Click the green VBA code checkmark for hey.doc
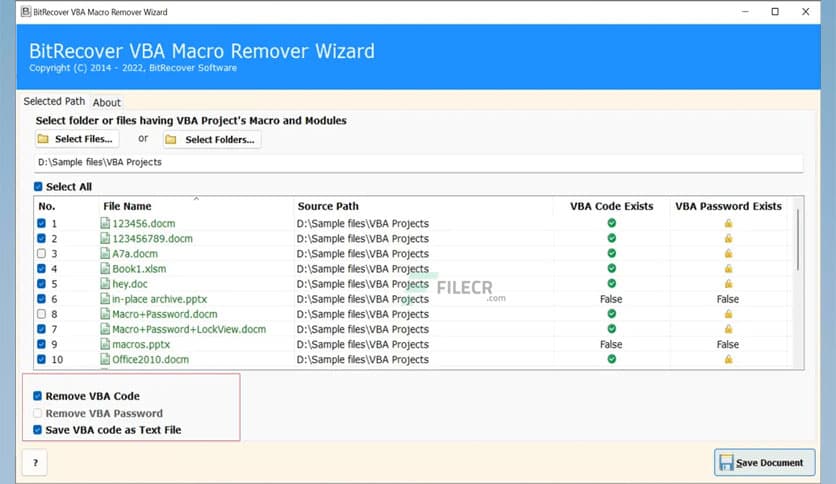This screenshot has height=484, width=836. pyautogui.click(x=612, y=283)
